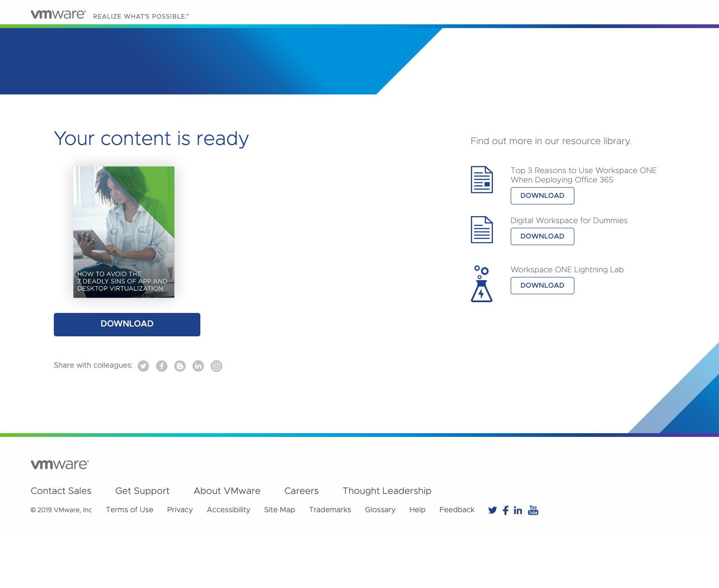Go to the Get Support link
The width and height of the screenshot is (719, 588).
click(x=142, y=491)
